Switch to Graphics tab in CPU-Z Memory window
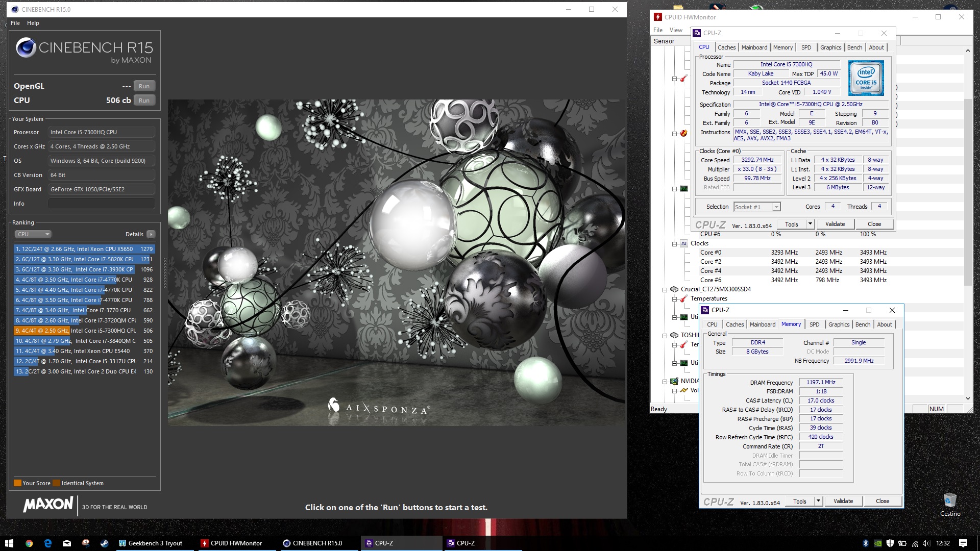 pos(839,324)
